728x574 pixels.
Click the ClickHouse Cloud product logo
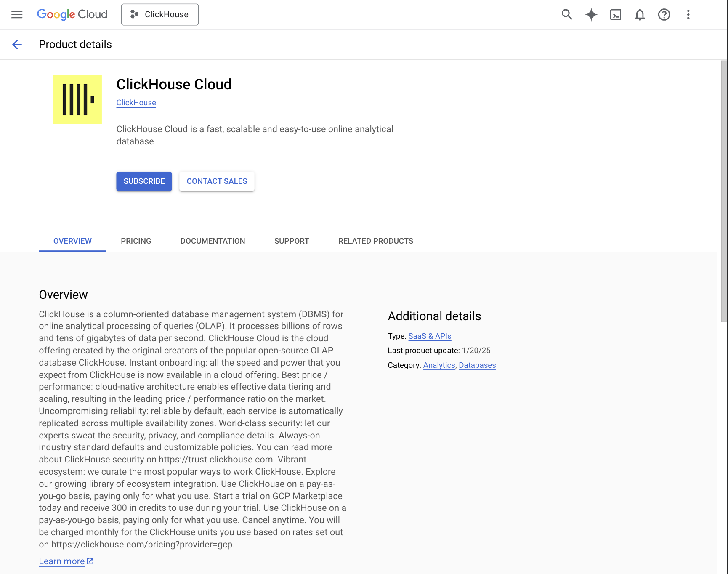click(77, 99)
